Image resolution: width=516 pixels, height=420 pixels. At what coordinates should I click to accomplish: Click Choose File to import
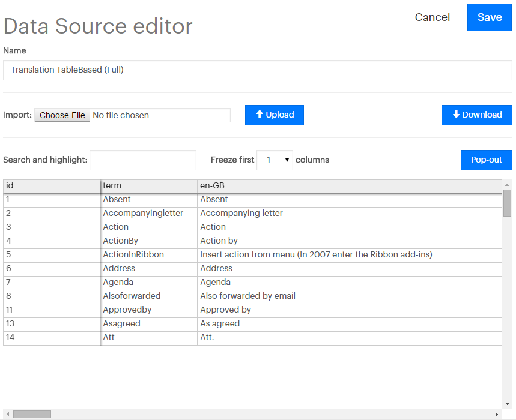[x=62, y=115]
